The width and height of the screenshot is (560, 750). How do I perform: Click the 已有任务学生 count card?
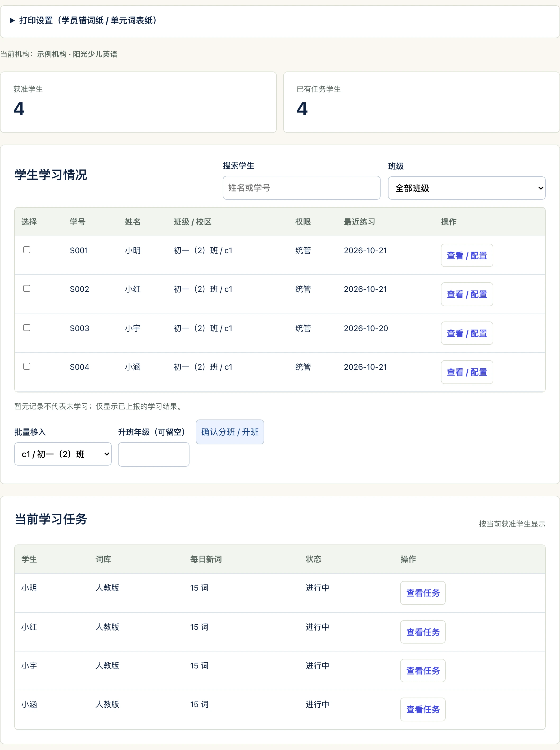[x=421, y=102]
